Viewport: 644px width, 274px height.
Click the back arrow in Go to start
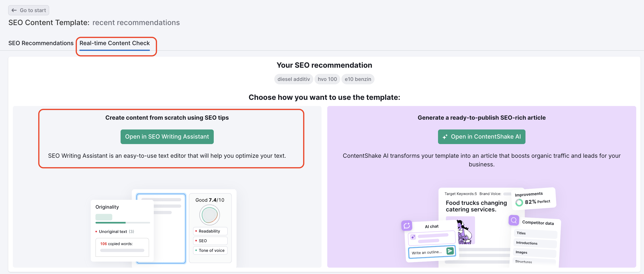click(x=14, y=10)
